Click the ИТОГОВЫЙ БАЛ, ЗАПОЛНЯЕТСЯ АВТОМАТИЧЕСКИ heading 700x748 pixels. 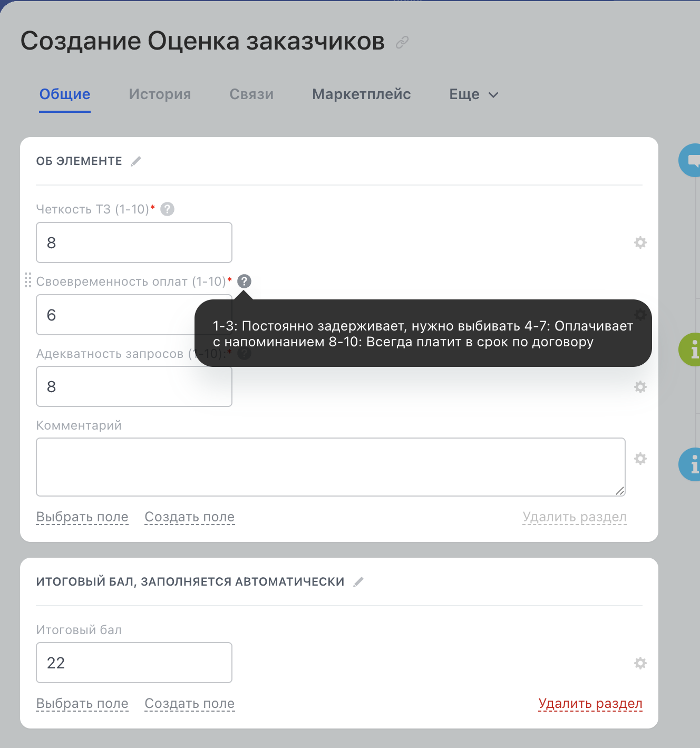pos(190,582)
